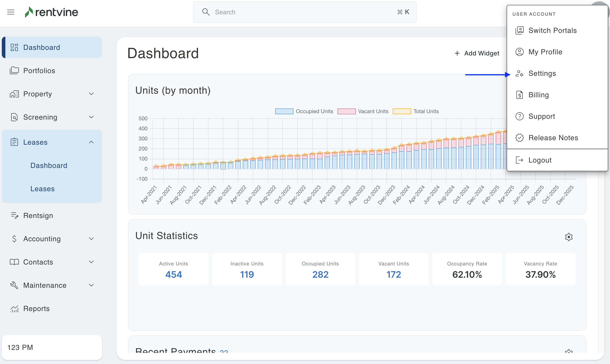Click the hamburger menu icon
This screenshot has width=610, height=364.
[x=11, y=12]
